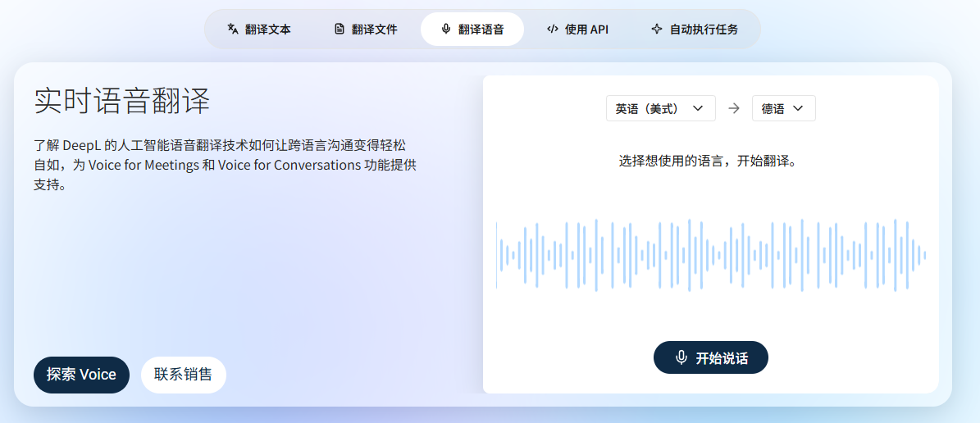Click the microphone icon beside 翻译语音

[x=445, y=29]
